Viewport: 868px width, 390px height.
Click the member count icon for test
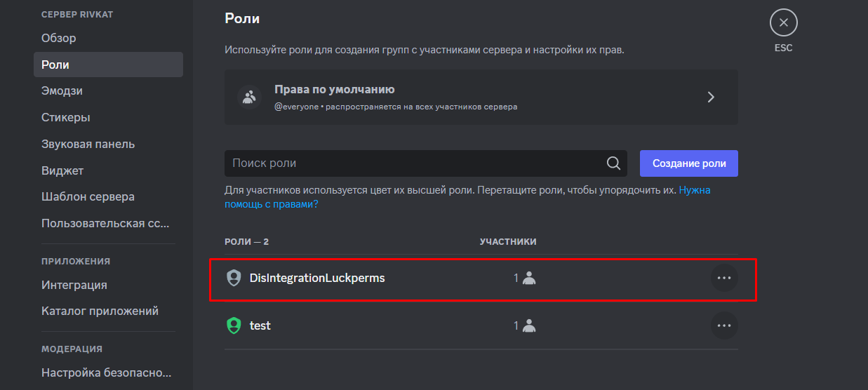(x=529, y=325)
